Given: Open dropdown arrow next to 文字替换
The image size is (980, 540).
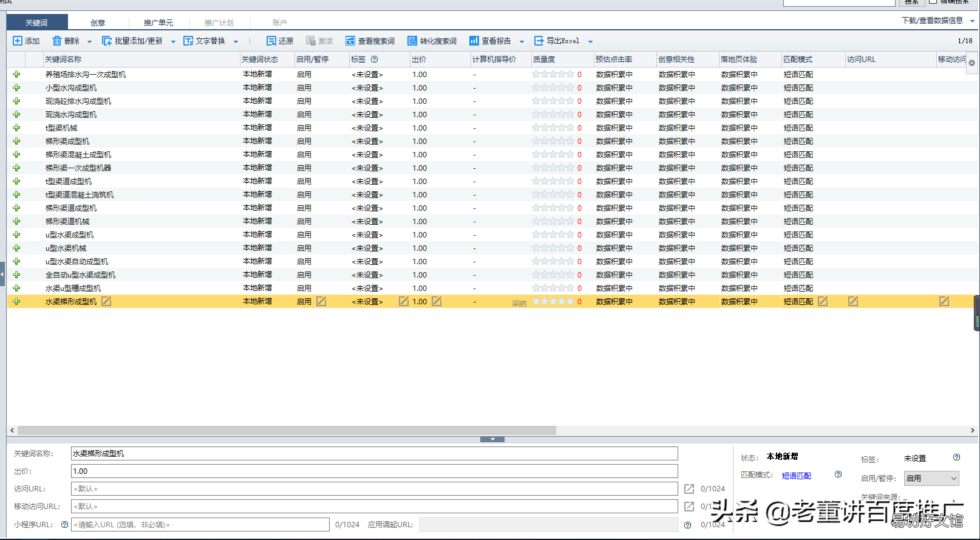Looking at the screenshot, I should pos(236,41).
